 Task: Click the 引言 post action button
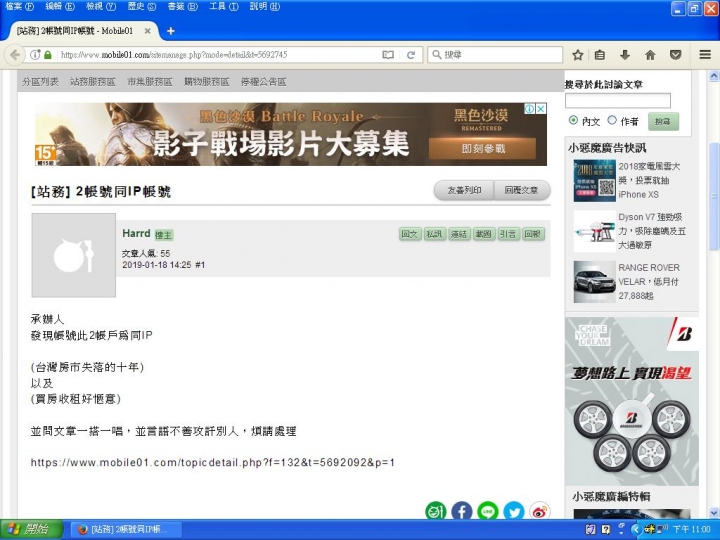(508, 234)
